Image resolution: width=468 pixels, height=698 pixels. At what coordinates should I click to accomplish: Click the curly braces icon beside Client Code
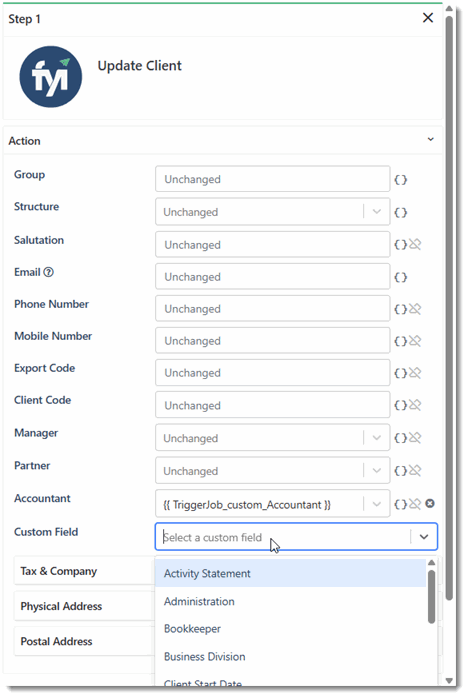point(400,405)
